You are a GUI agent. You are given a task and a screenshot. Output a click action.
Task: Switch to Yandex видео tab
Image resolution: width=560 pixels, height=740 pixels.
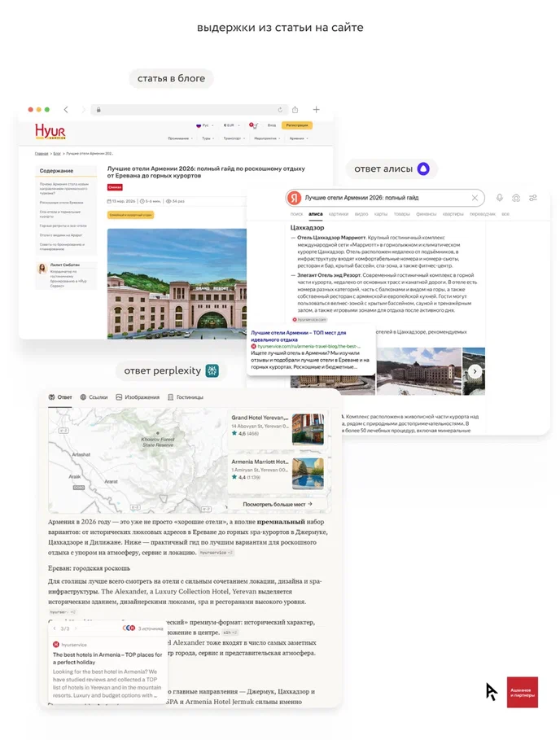tap(361, 214)
